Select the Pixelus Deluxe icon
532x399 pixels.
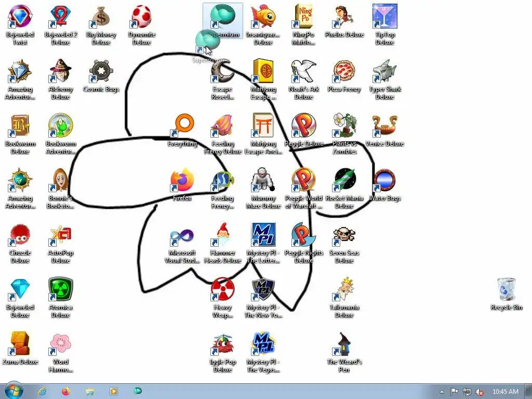point(344,21)
